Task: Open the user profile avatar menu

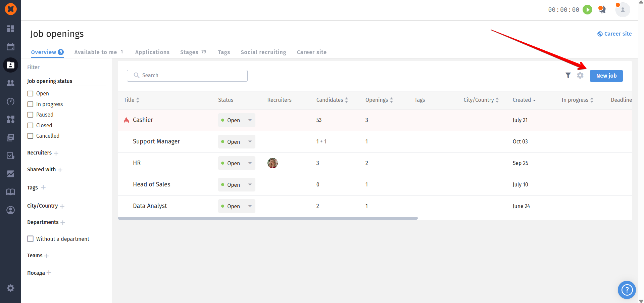Action: 623,10
